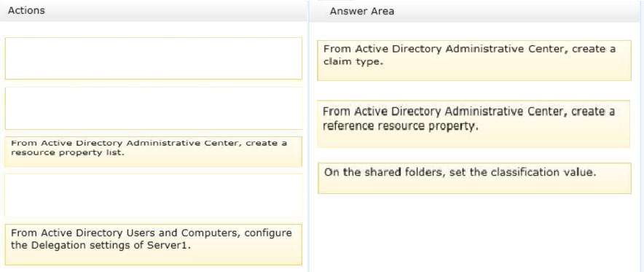Image resolution: width=644 pixels, height=272 pixels.
Task: Click the divider between Actions and Answer Area
Action: (x=309, y=136)
